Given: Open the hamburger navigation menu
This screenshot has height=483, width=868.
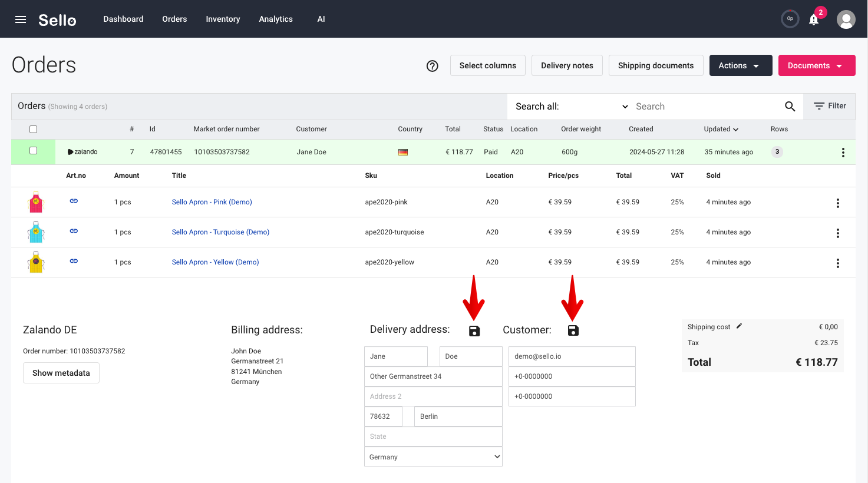Looking at the screenshot, I should click(x=21, y=19).
